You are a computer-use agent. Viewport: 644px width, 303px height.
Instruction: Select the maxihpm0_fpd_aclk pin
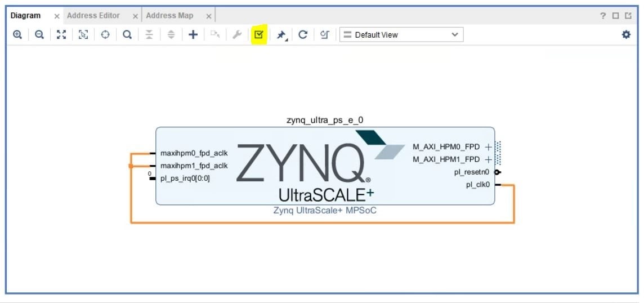point(194,153)
